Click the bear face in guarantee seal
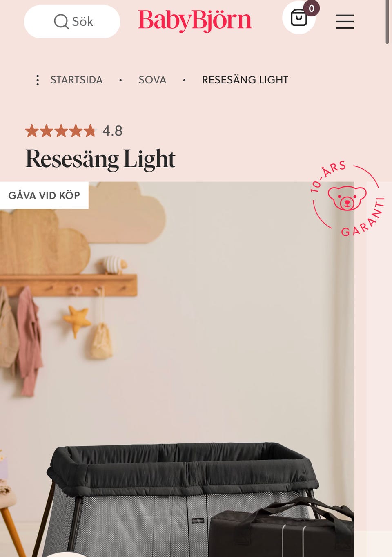This screenshot has height=557, width=392. [x=347, y=198]
